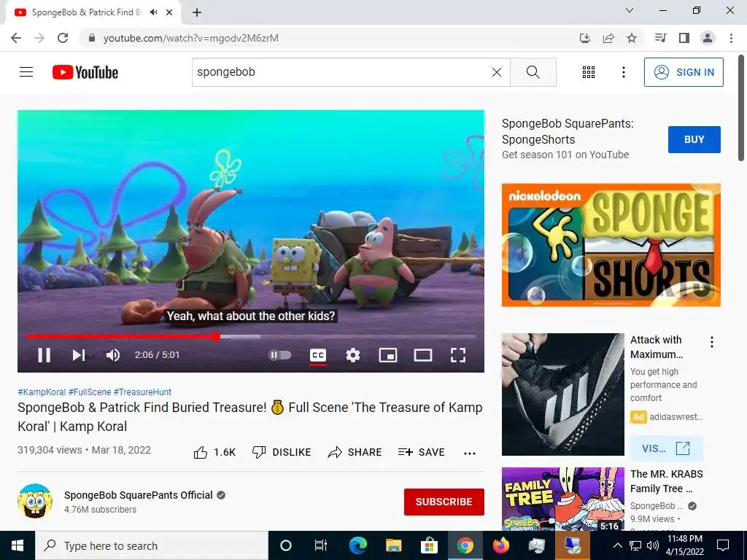Image resolution: width=747 pixels, height=560 pixels.
Task: Clear the search query X
Action: coord(496,72)
